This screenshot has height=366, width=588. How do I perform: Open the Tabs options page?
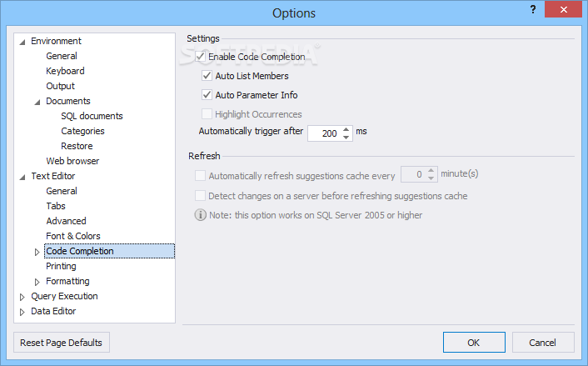coord(56,206)
